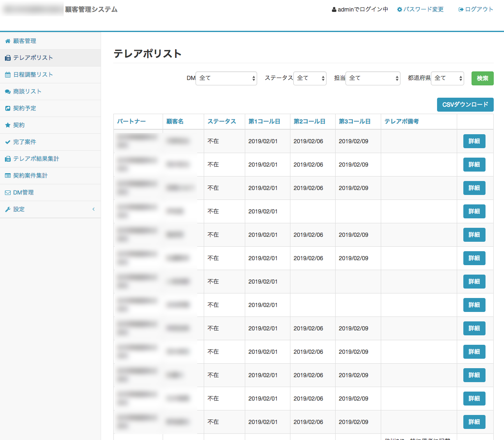Sort by パートナー column header
The height and width of the screenshot is (440, 504).
(131, 121)
